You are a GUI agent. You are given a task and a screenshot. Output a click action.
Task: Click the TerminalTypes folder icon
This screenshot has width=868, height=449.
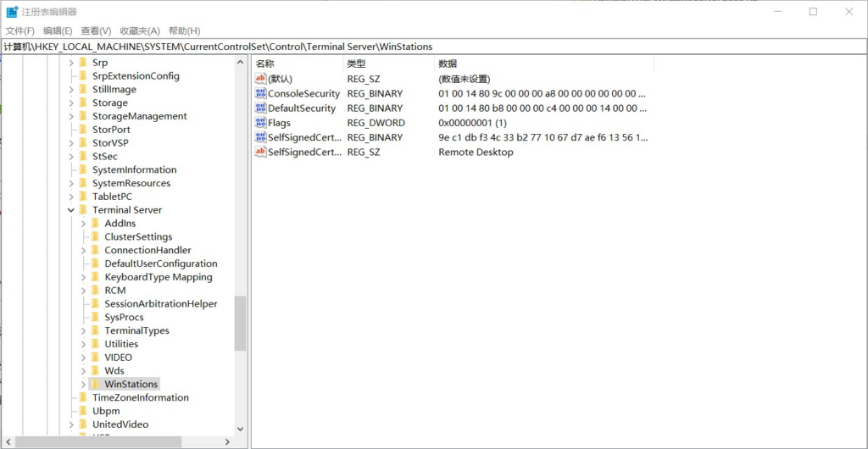pos(95,330)
